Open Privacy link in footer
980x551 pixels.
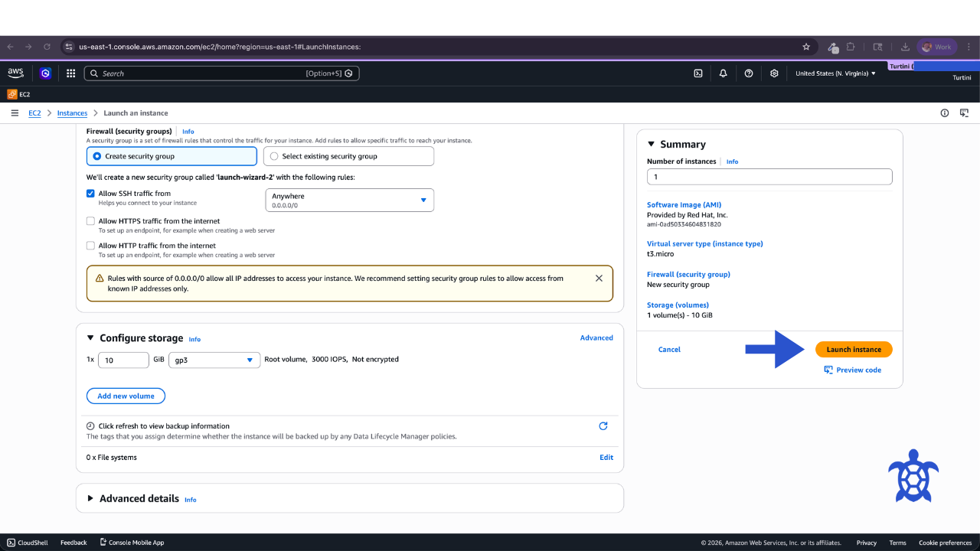coord(867,543)
